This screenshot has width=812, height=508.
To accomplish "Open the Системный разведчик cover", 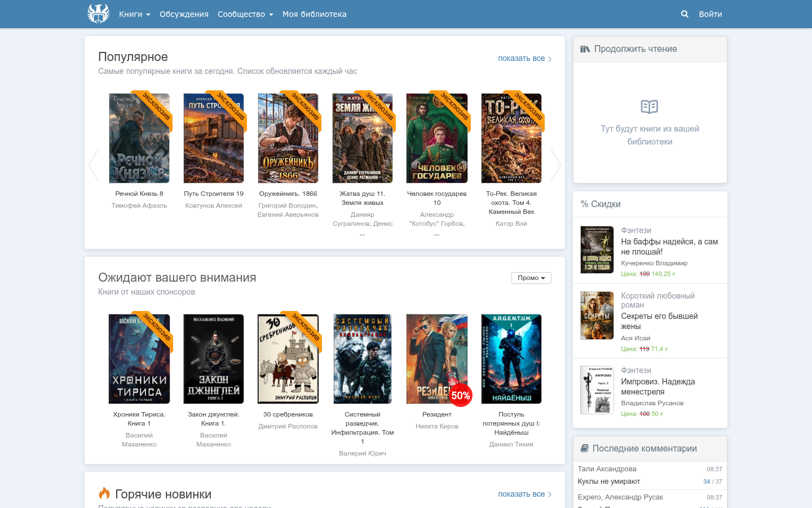I will pos(363,359).
